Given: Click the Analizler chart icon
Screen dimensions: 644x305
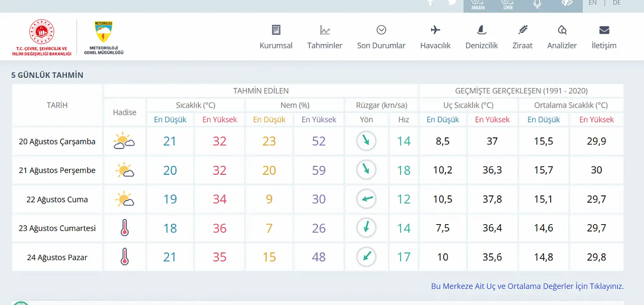Looking at the screenshot, I should coord(562,30).
